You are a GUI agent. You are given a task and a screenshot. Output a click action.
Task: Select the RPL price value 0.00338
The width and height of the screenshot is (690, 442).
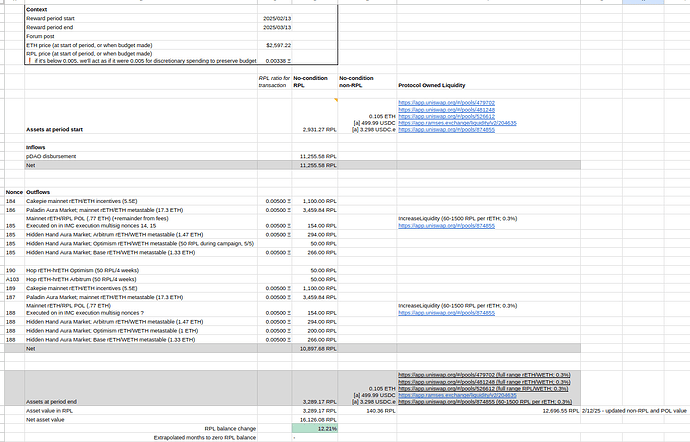275,57
